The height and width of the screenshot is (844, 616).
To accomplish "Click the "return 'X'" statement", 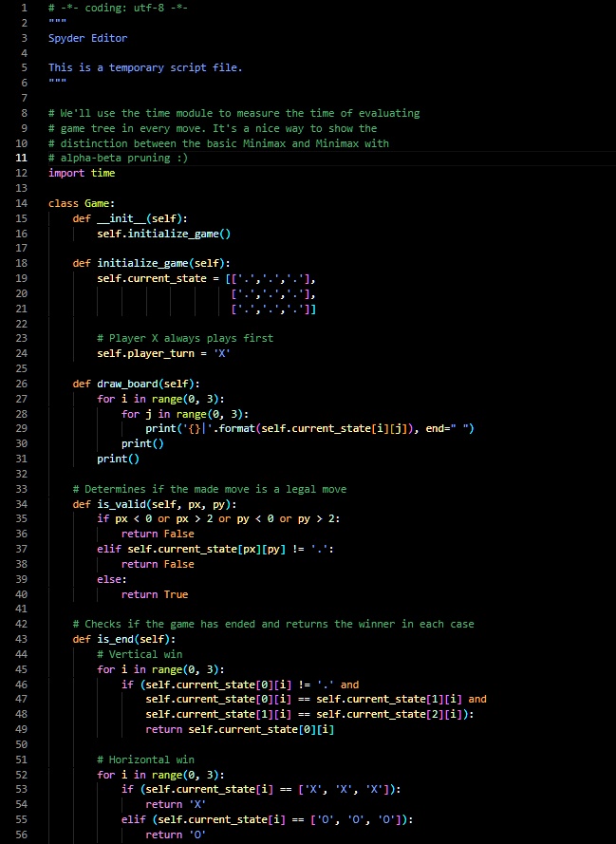I will (176, 804).
